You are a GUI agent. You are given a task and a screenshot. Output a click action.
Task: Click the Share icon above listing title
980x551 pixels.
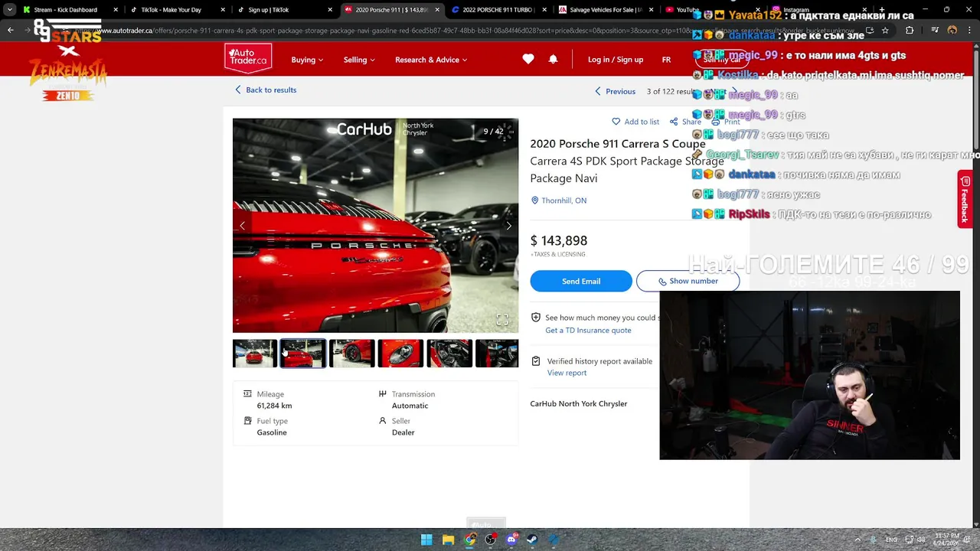[x=674, y=122]
